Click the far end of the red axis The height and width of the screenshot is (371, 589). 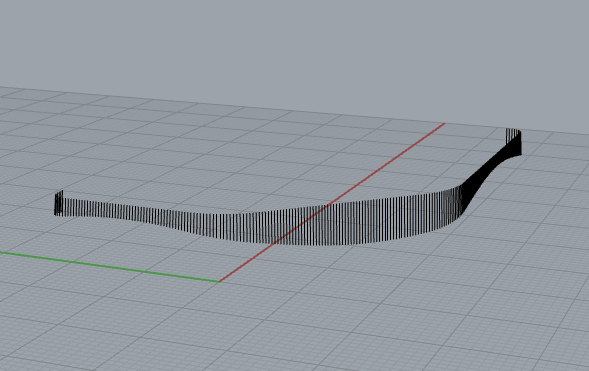point(443,124)
